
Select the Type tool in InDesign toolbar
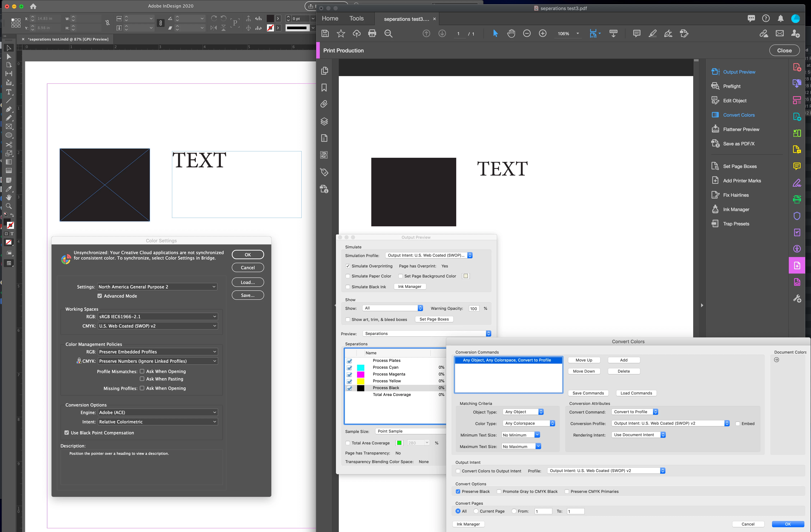click(9, 92)
